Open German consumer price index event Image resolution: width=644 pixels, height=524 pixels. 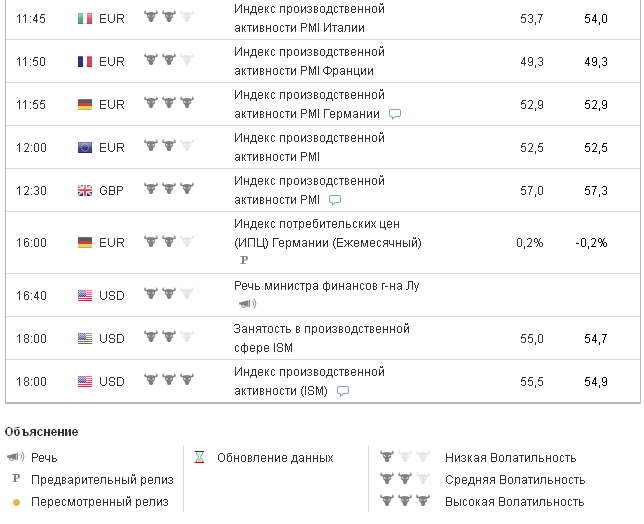tap(327, 233)
